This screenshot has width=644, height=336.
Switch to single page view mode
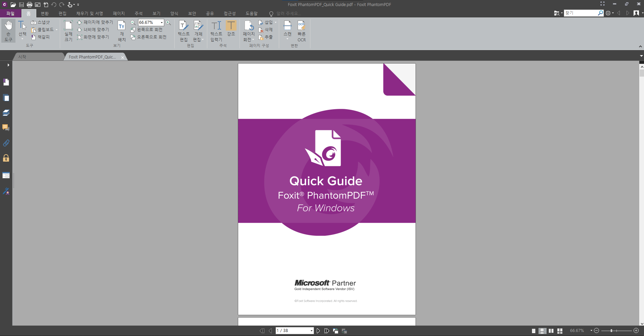click(534, 331)
